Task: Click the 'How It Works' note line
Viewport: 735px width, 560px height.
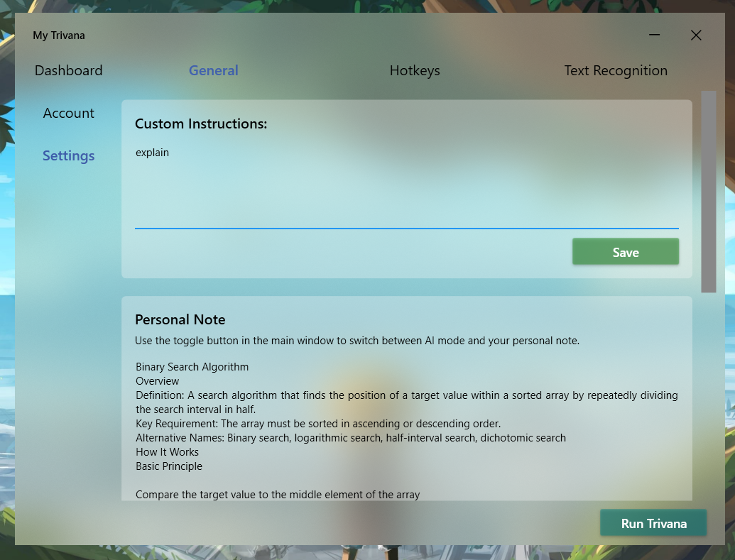Action: tap(168, 452)
